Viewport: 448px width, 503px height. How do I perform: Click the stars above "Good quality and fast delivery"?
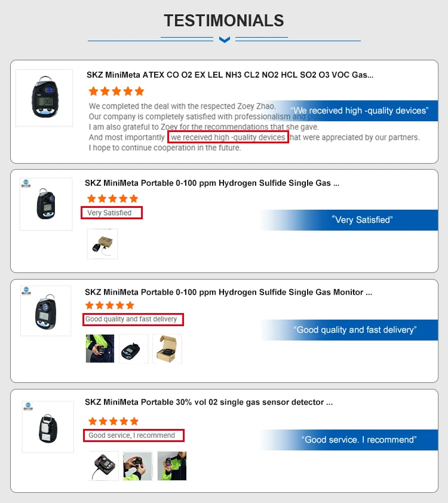tap(110, 306)
